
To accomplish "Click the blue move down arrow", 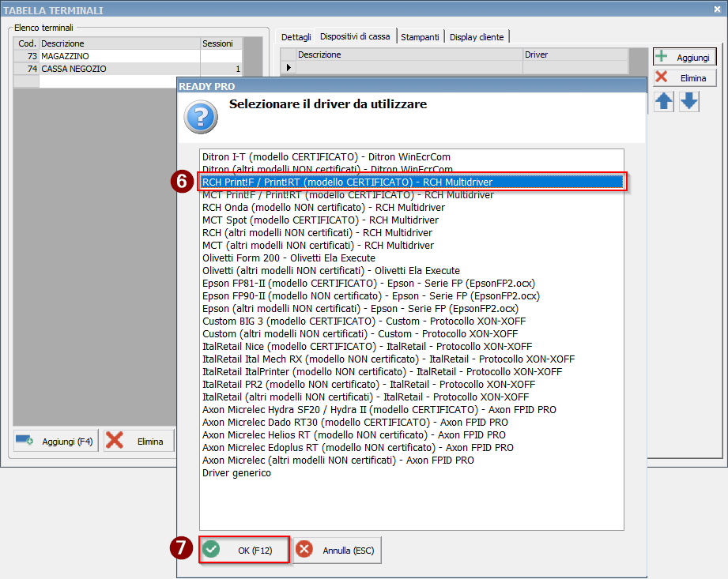I will pyautogui.click(x=689, y=102).
